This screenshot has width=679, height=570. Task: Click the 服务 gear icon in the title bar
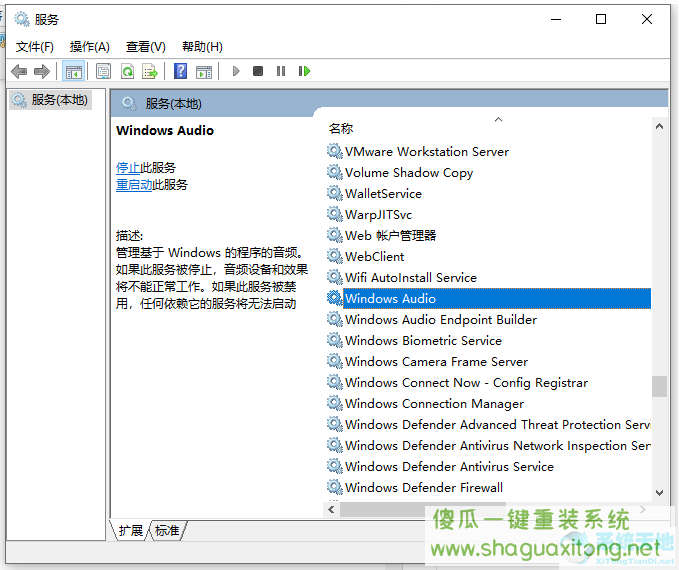tap(22, 19)
